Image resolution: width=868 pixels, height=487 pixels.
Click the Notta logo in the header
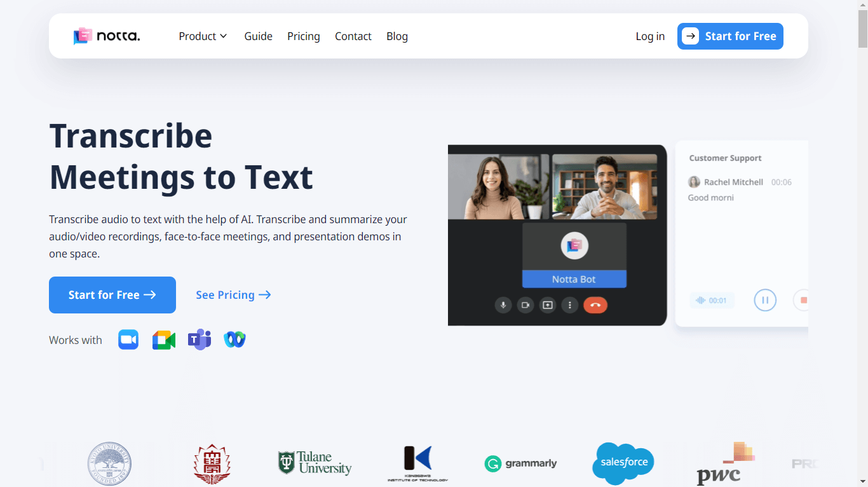[x=107, y=36]
